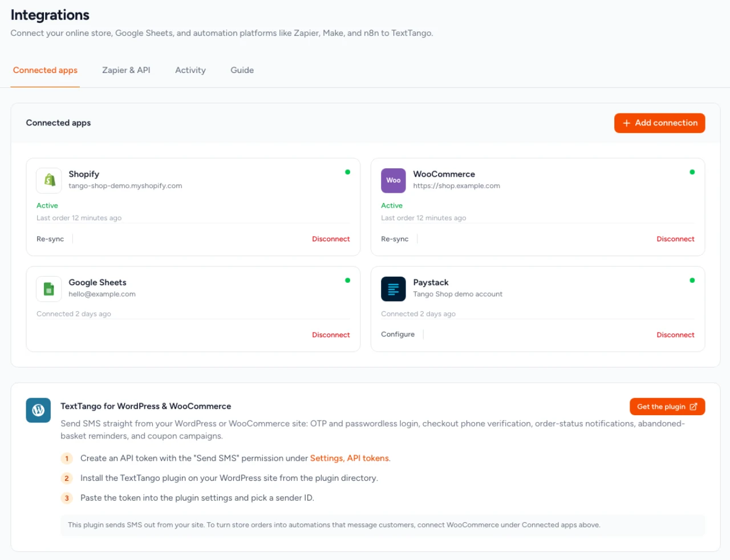Click the Integrations page heading
The image size is (730, 560).
tap(50, 15)
